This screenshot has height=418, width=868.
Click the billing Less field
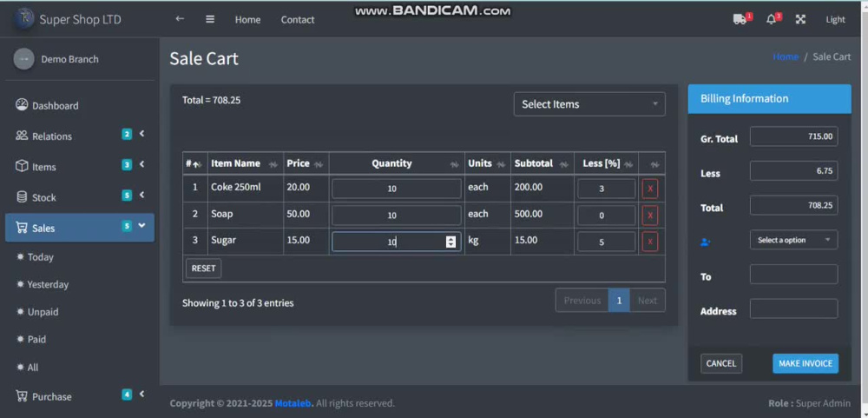pos(794,170)
